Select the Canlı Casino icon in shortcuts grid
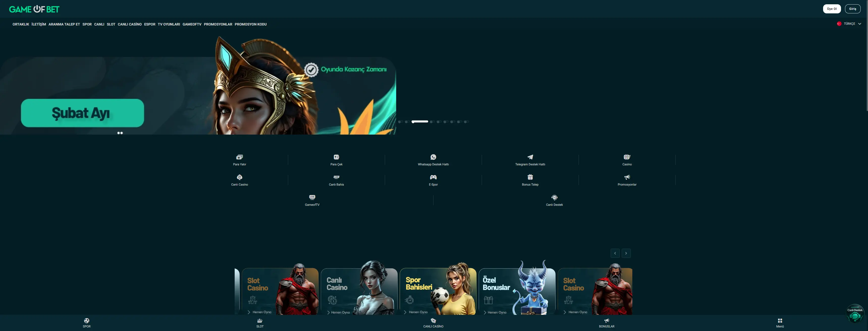This screenshot has height=331, width=868. tap(239, 177)
